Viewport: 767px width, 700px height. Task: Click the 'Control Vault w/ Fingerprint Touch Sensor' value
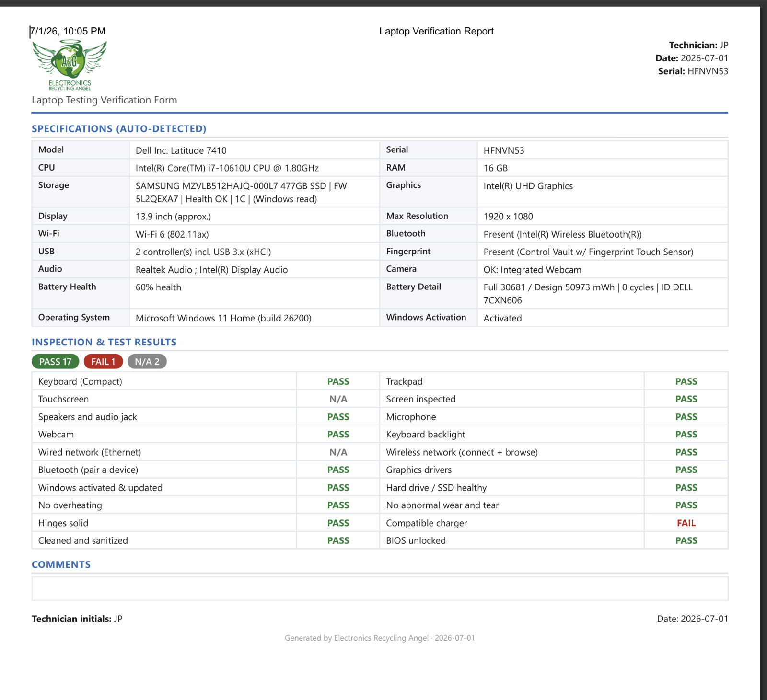(589, 252)
